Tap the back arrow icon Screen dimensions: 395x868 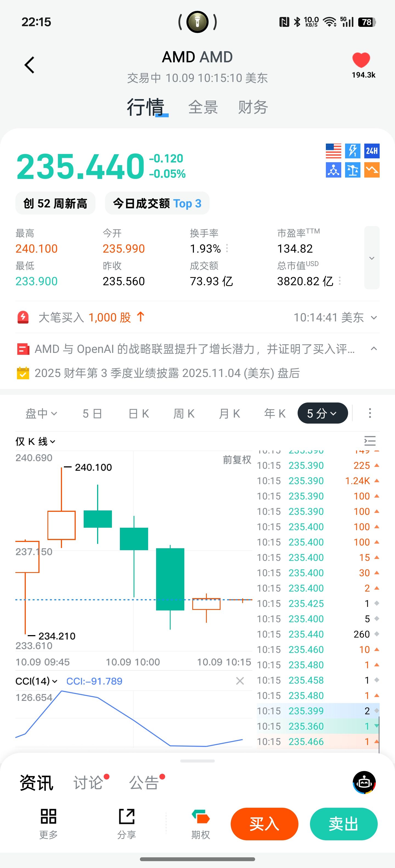point(30,65)
